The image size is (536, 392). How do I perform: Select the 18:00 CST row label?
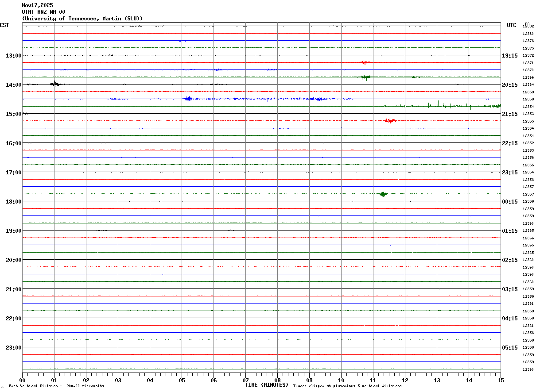(x=13, y=202)
